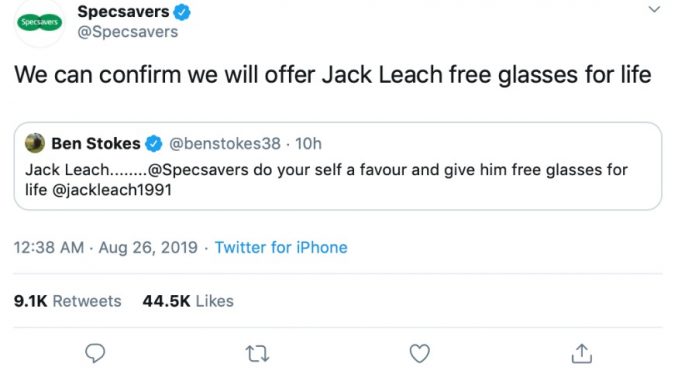Open the @jackleach1991 mention in quoted tweet
The width and height of the screenshot is (678, 381).
112,190
